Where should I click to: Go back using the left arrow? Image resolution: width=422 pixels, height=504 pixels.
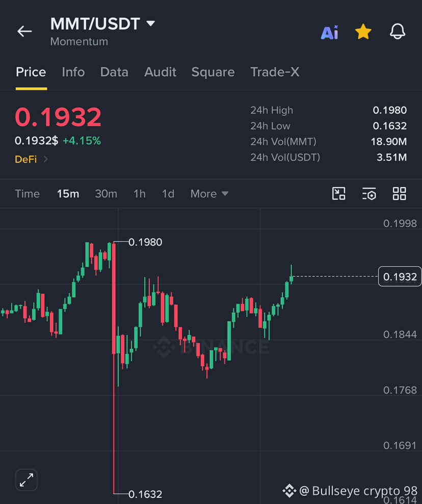[x=24, y=32]
